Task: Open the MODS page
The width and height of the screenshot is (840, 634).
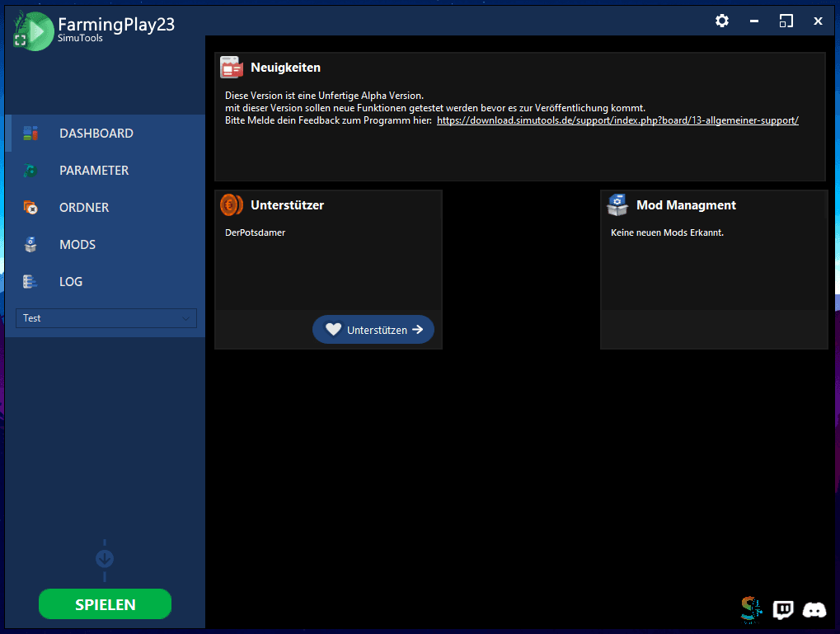Action: click(105, 244)
